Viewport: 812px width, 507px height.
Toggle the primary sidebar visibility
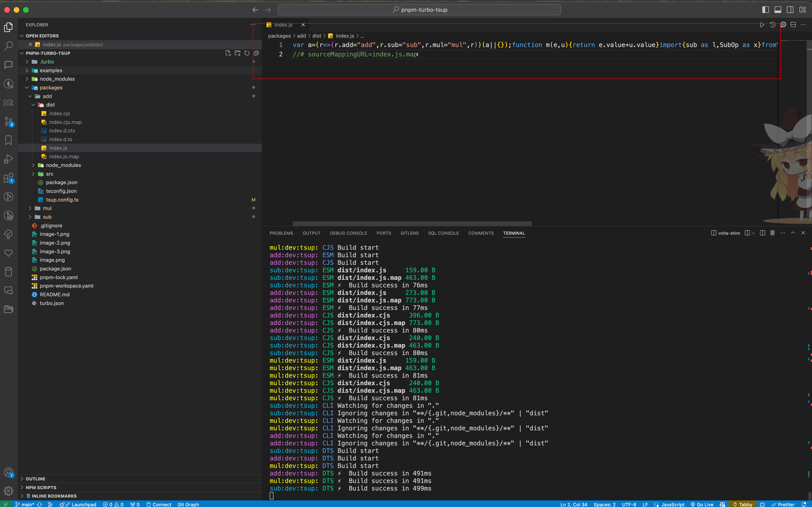point(765,10)
